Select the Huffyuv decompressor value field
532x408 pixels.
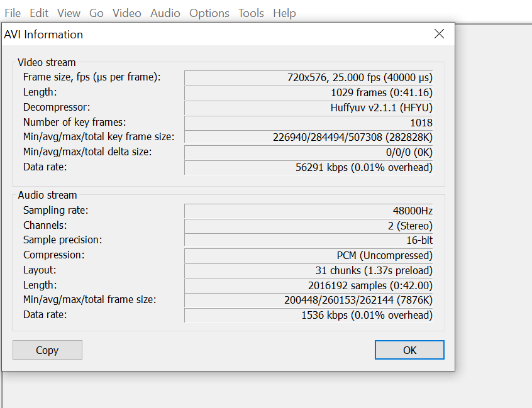click(309, 108)
